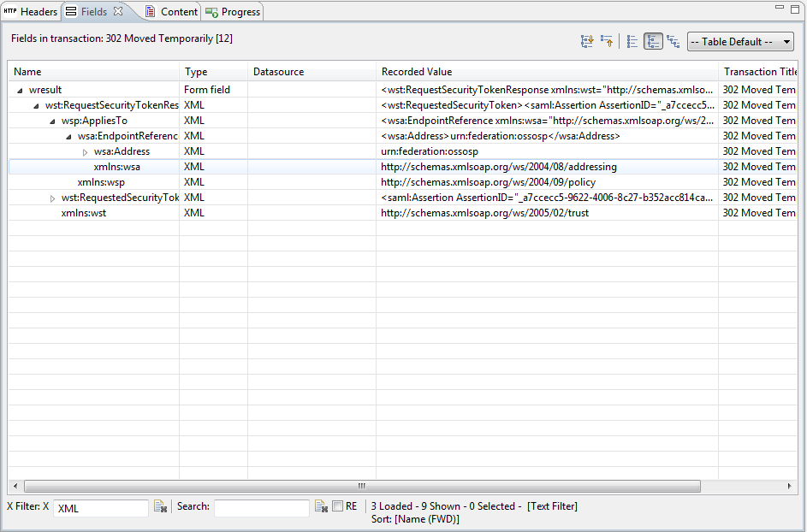
Task: Sort by Recorded Value column header
Action: [546, 72]
